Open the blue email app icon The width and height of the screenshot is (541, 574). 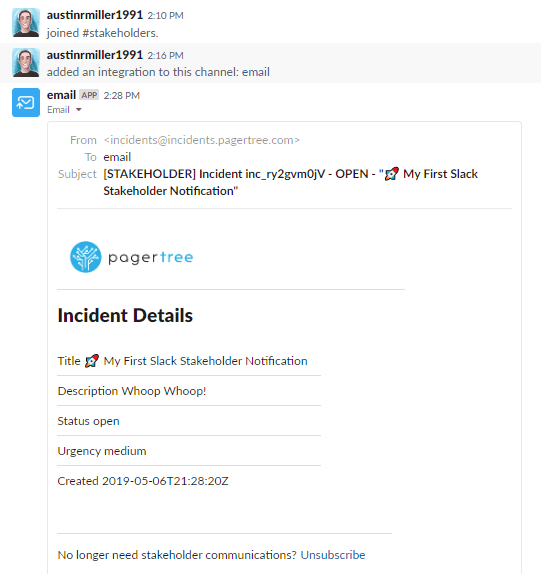coord(26,102)
